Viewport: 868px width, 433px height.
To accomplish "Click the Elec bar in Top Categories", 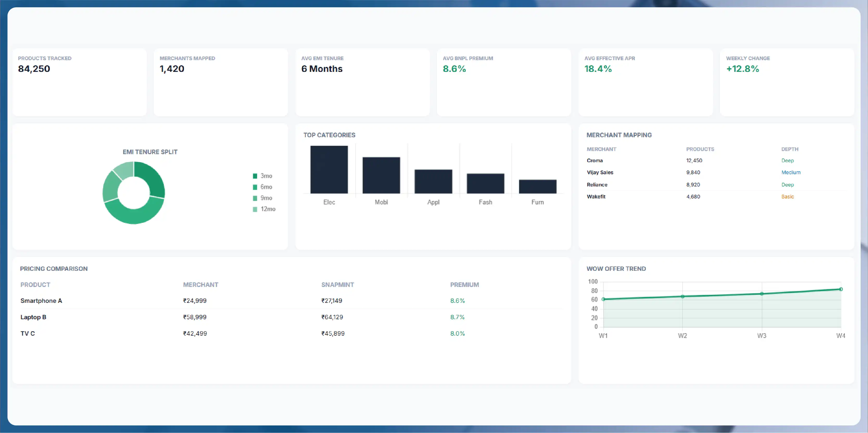I will tap(329, 170).
